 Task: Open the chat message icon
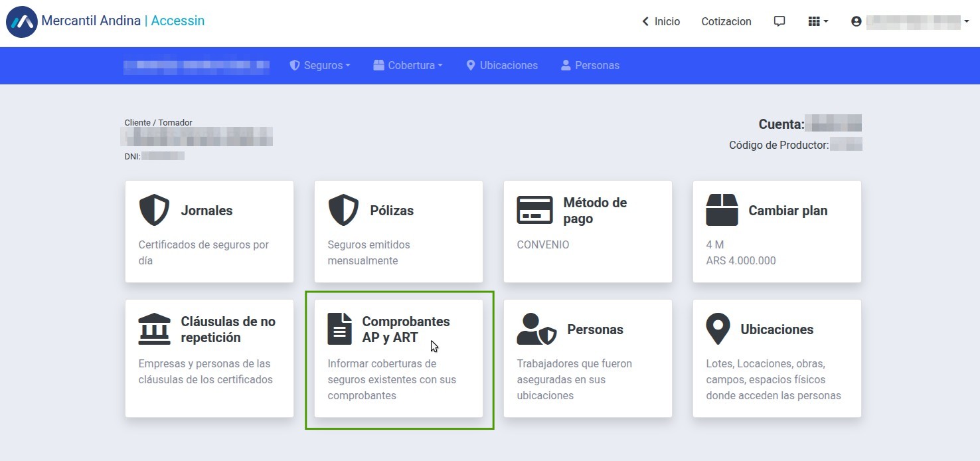pyautogui.click(x=779, y=21)
